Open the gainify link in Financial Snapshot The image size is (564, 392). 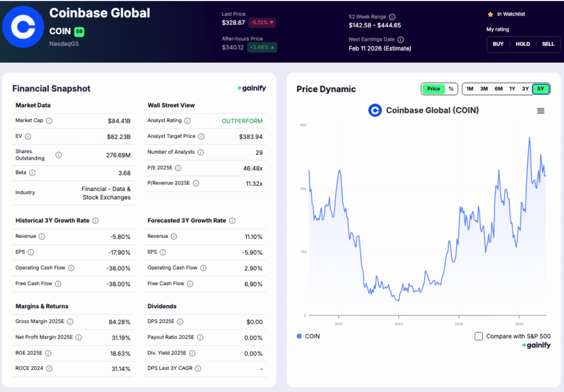tap(252, 88)
